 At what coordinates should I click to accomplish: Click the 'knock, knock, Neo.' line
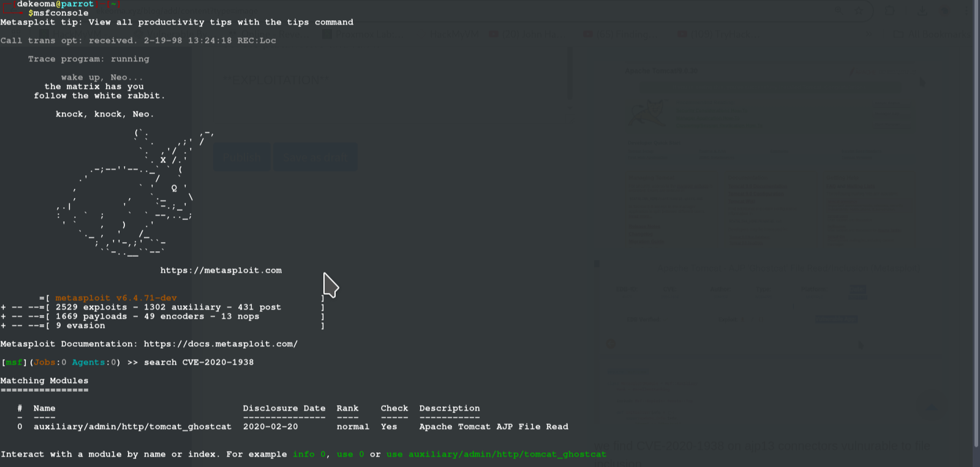(105, 114)
